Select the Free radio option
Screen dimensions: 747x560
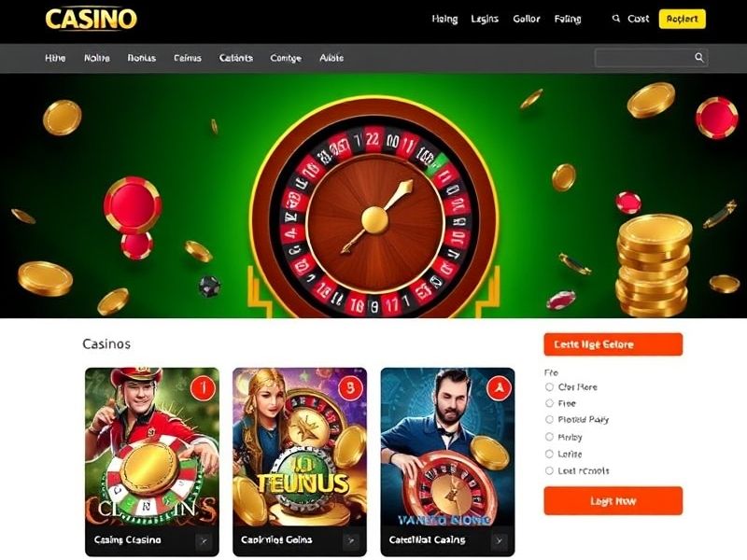[x=549, y=403]
